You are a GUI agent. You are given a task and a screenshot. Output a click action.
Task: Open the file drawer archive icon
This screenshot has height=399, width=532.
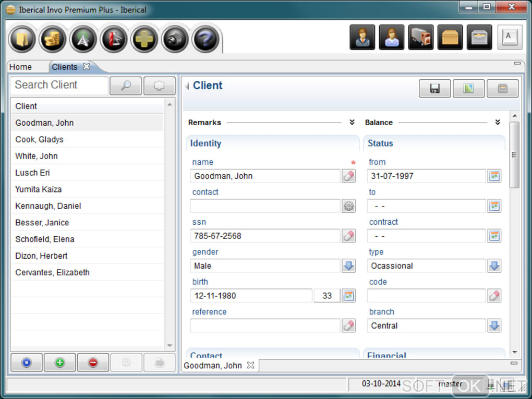point(479,38)
